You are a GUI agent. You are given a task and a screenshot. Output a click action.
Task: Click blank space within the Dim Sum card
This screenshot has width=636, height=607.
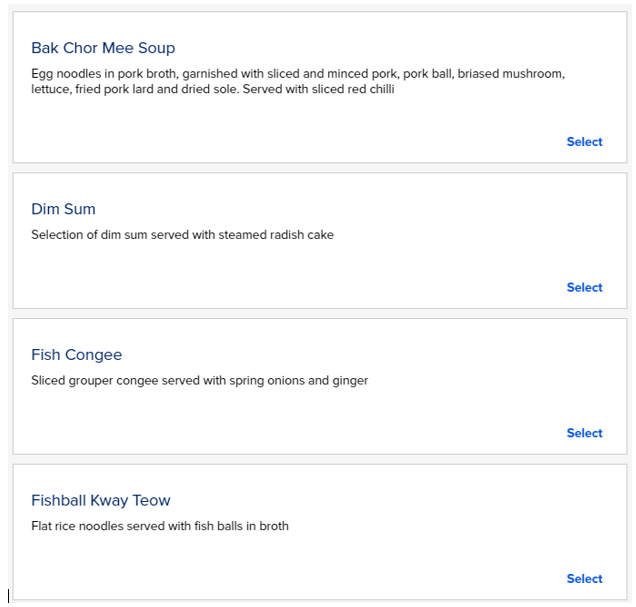point(300,270)
